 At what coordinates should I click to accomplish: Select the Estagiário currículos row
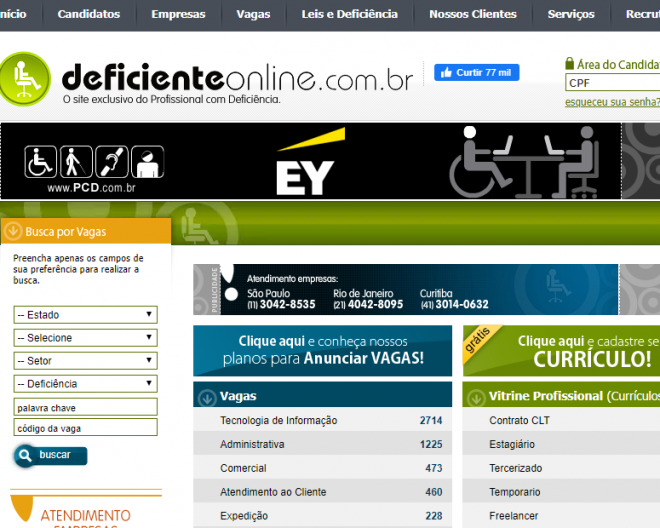tap(561, 444)
